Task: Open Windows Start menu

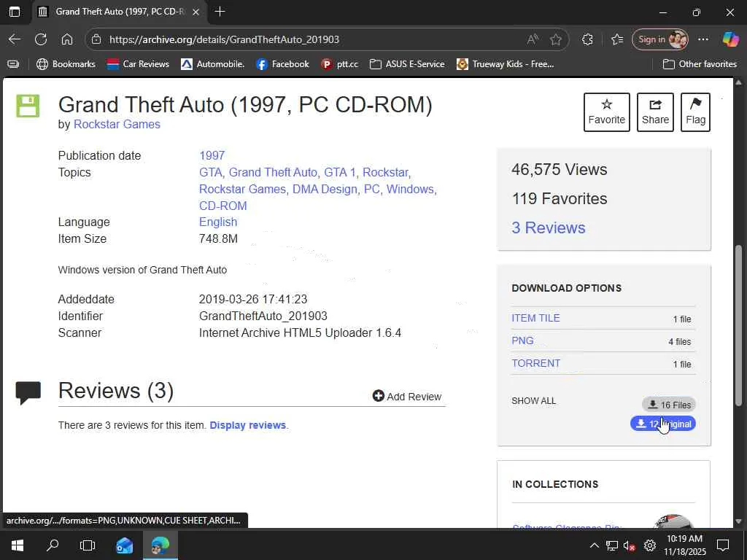Action: click(x=18, y=545)
